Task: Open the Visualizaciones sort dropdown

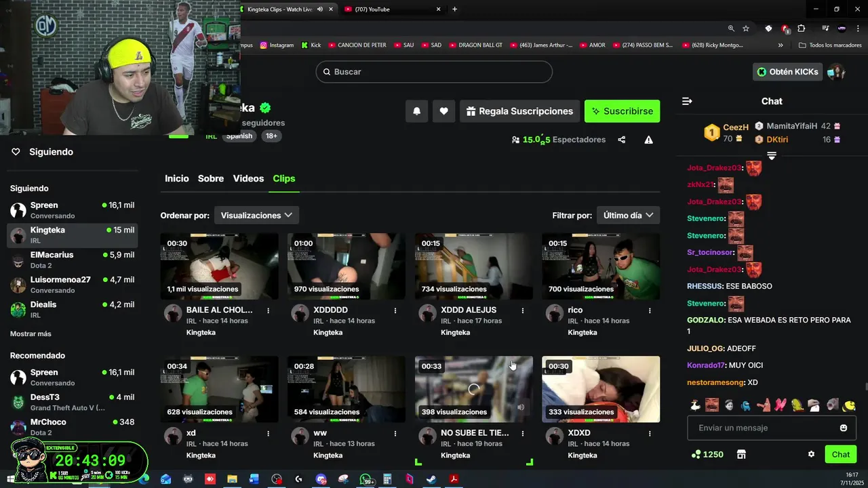Action: [256, 216]
